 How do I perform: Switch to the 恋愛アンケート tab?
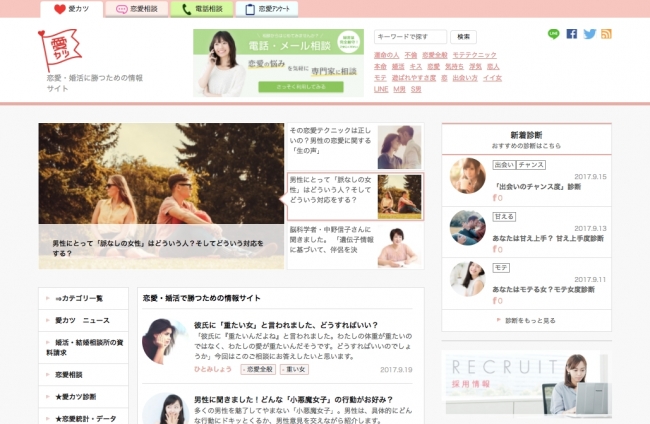coord(267,9)
